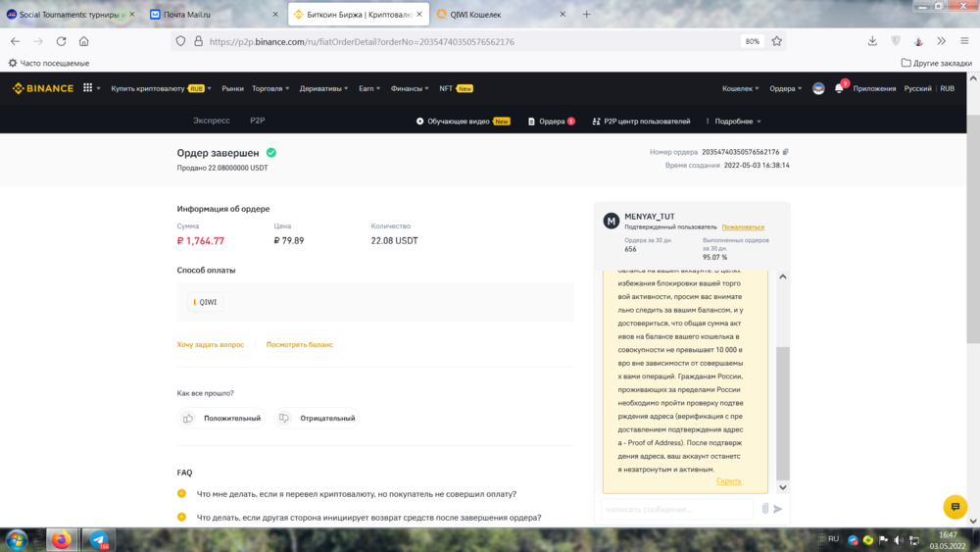980x552 pixels.
Task: Reload the page in Firefox
Action: [x=61, y=41]
